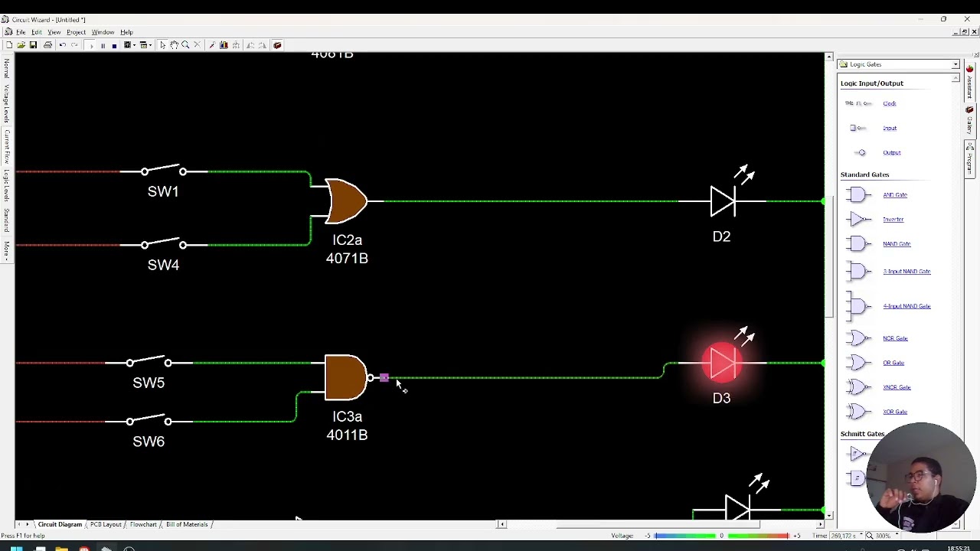Create a new document from the toolbar

[x=9, y=45]
